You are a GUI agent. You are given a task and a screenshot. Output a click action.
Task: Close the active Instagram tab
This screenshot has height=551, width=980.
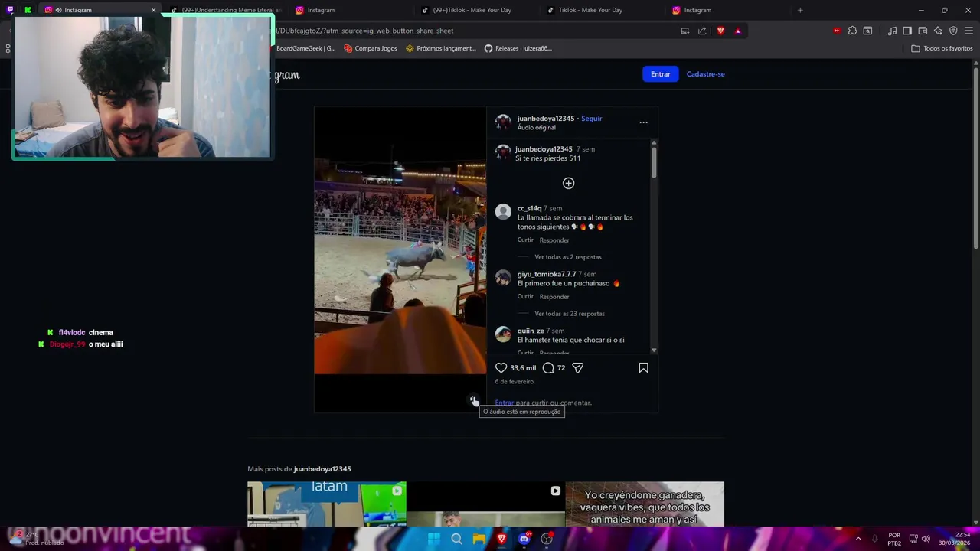[153, 10]
